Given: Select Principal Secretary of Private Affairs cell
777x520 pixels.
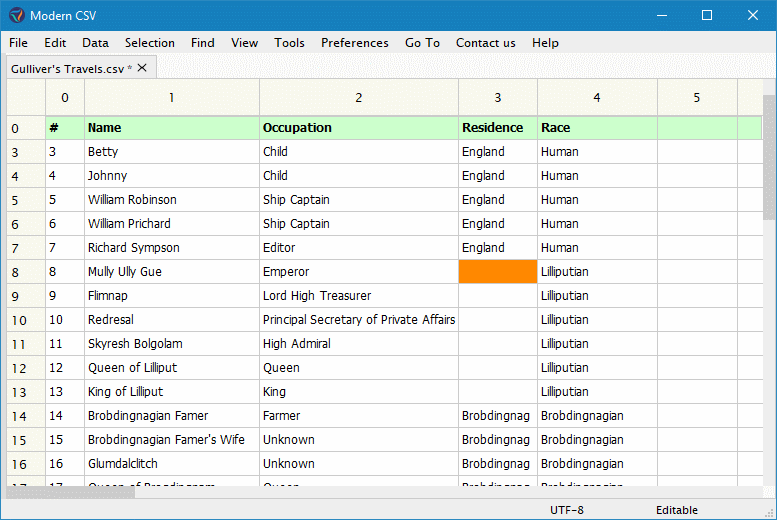Looking at the screenshot, I should click(x=359, y=320).
